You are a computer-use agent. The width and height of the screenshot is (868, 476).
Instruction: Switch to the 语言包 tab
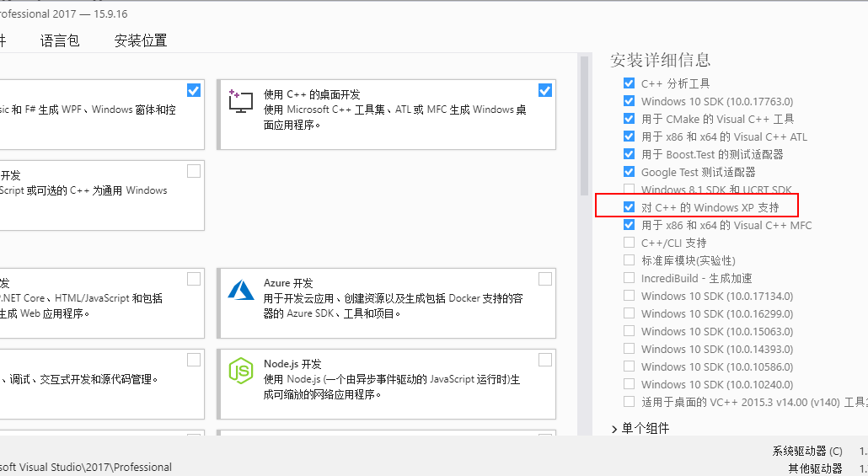[x=60, y=40]
